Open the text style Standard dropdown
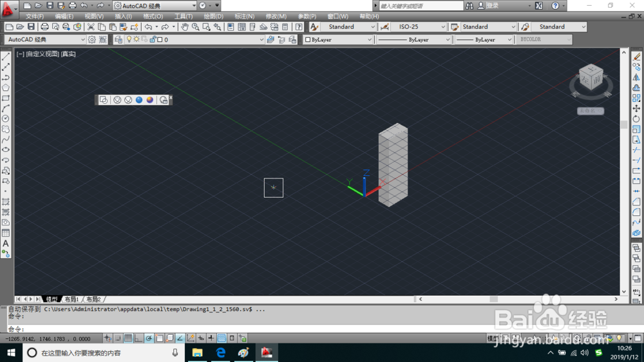644x362 pixels. [x=348, y=26]
